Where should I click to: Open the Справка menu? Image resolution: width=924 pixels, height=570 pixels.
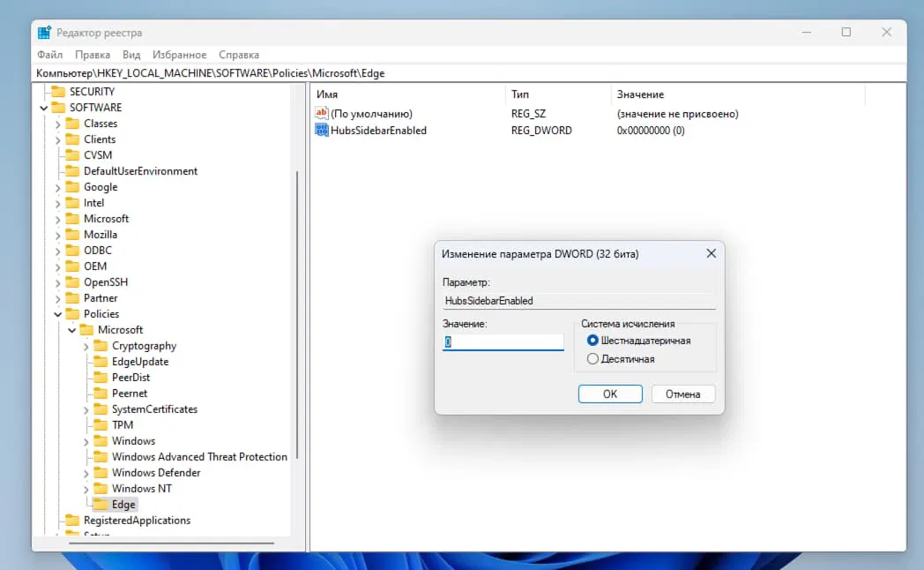[x=239, y=55]
